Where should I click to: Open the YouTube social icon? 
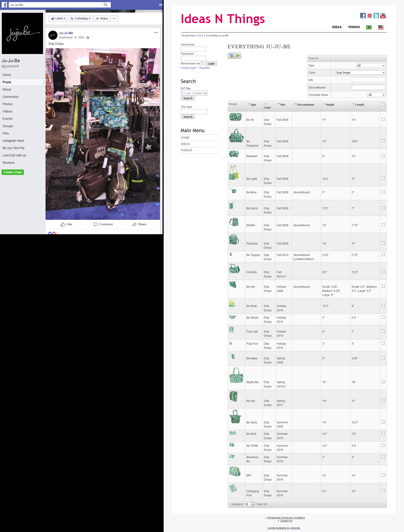(x=383, y=16)
